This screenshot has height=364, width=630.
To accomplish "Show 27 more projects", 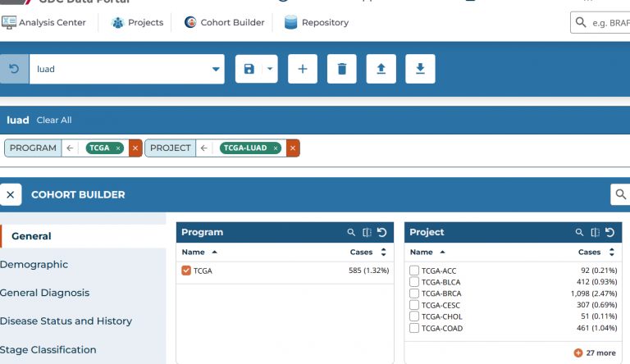I will click(595, 353).
